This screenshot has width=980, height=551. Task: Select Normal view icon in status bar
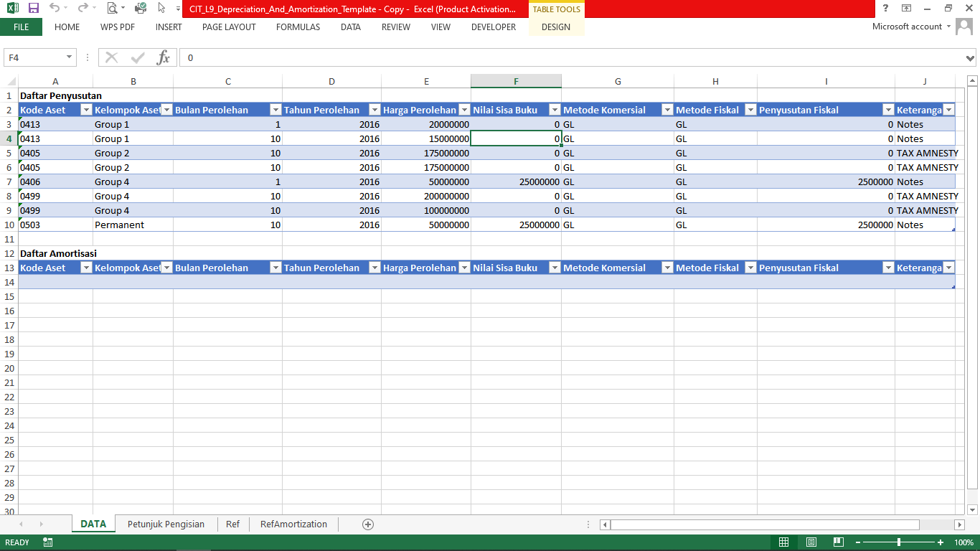point(784,542)
